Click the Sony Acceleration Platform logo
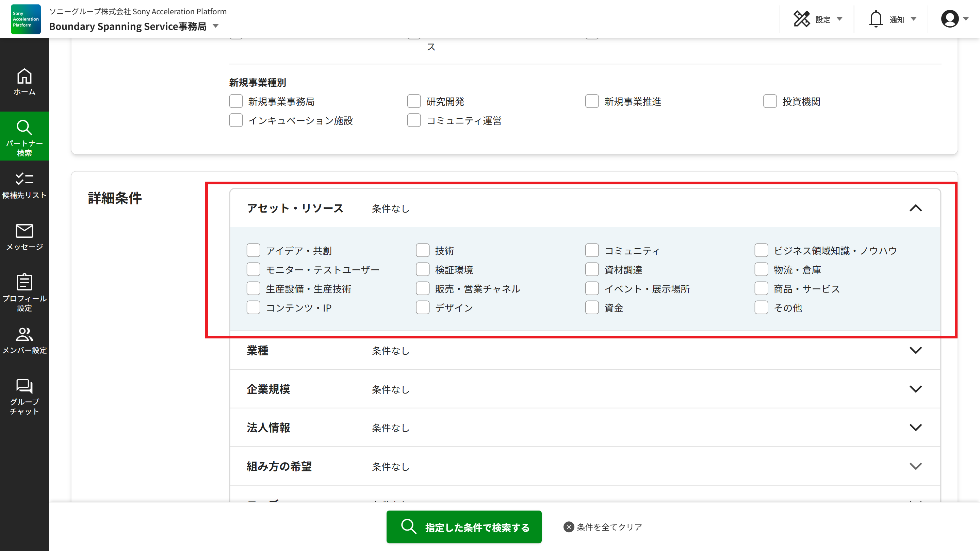Viewport: 980px width, 551px height. [26, 19]
